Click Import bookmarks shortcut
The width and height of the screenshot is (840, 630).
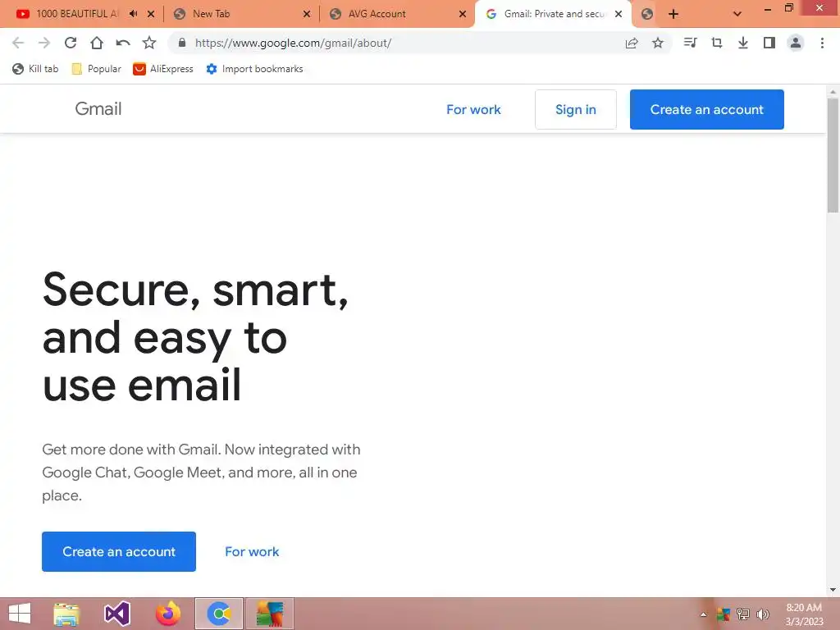pyautogui.click(x=254, y=69)
